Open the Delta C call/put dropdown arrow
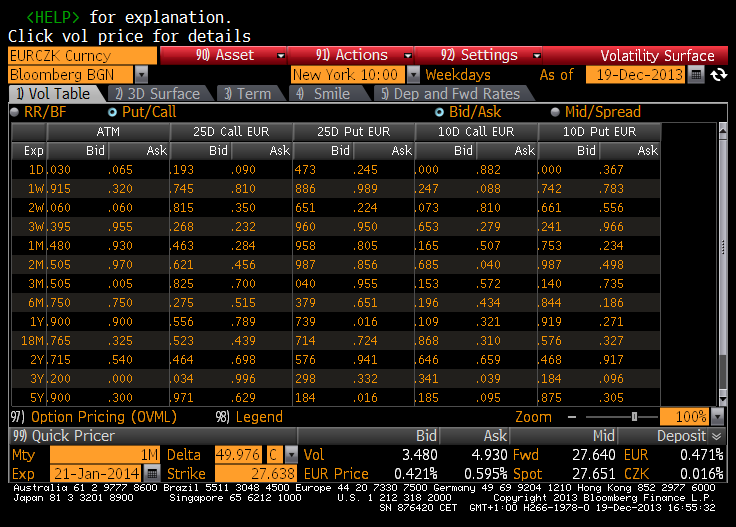This screenshot has height=527, width=736. (x=291, y=455)
